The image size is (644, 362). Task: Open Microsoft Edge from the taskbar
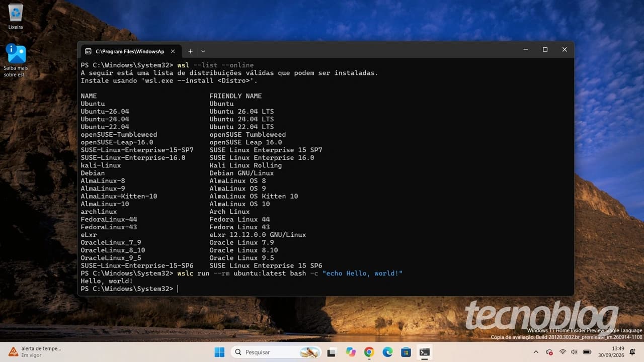tap(387, 352)
